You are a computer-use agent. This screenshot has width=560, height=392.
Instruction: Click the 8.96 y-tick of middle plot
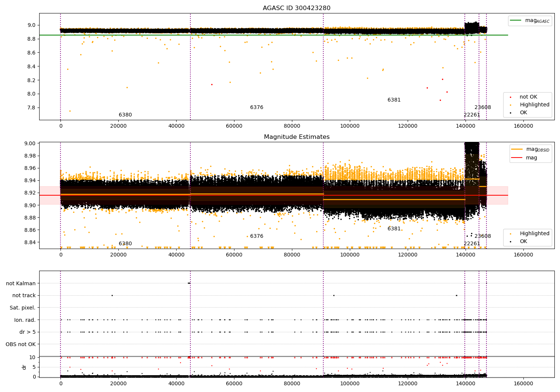(x=30, y=168)
